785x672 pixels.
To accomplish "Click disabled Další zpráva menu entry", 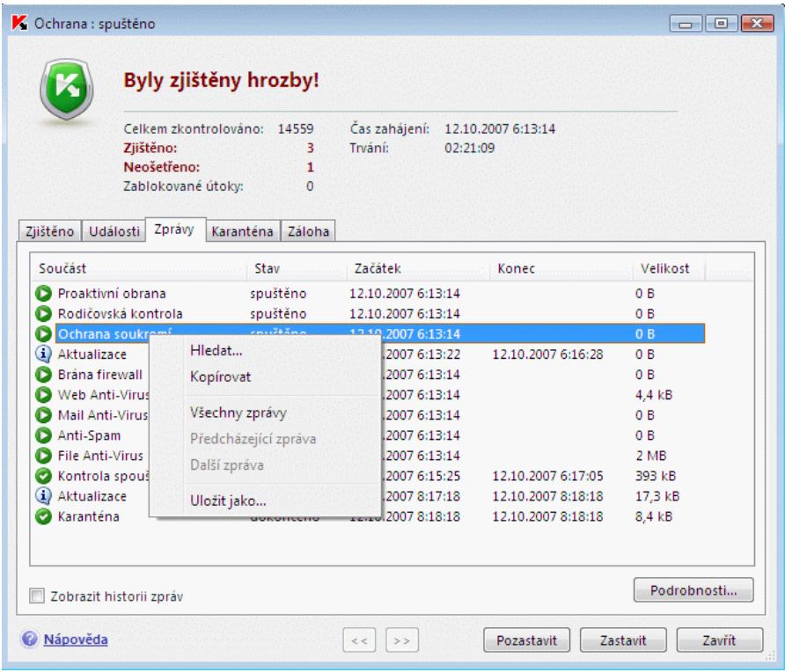I will point(266,464).
